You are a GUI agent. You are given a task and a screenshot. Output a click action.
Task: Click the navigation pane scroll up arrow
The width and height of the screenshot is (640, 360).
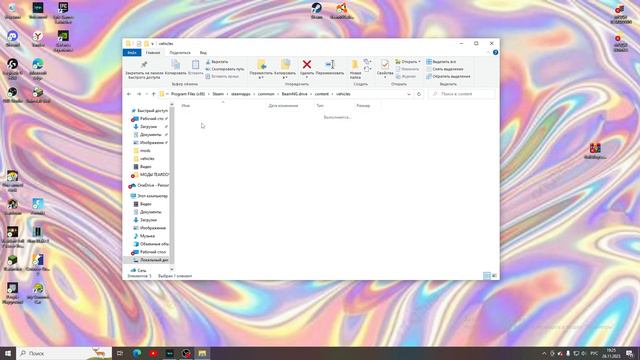tap(172, 105)
